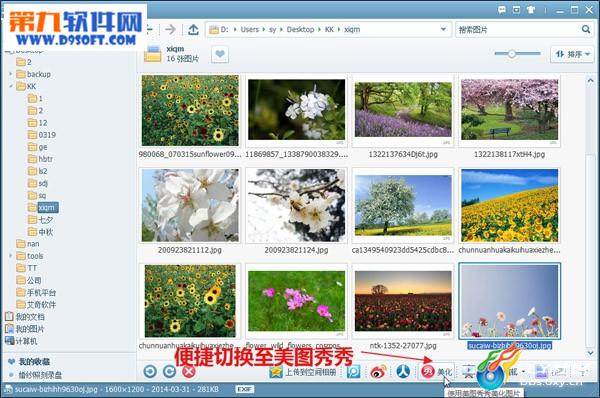The width and height of the screenshot is (600, 398).
Task: Click the forward navigation arrow
Action: coord(170,29)
